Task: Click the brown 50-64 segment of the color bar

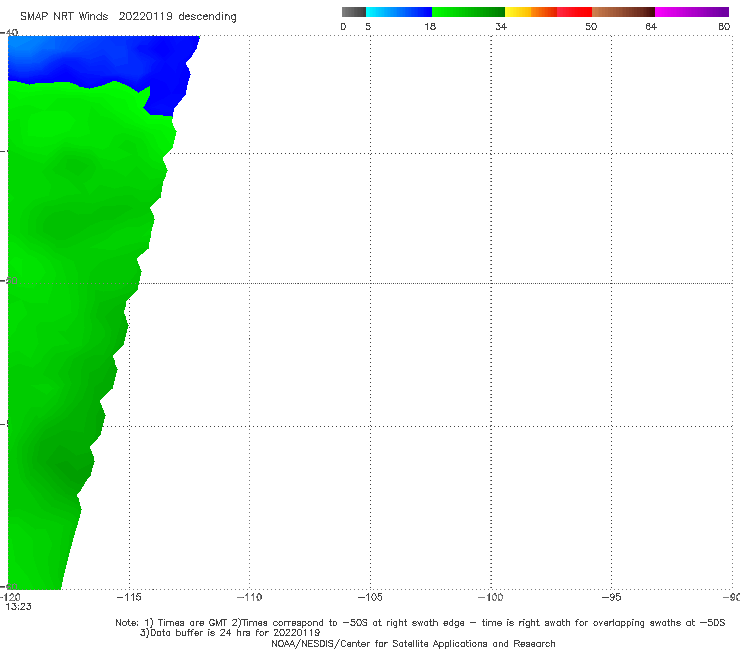Action: [623, 12]
